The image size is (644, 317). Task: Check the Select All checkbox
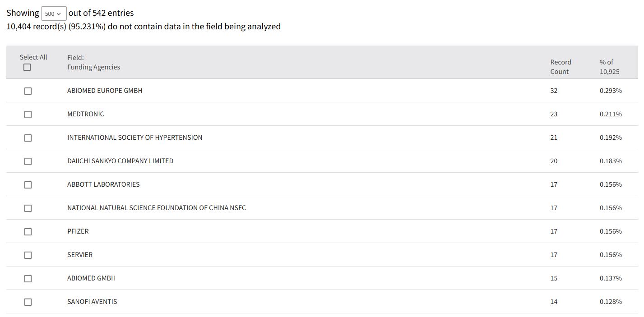(28, 67)
